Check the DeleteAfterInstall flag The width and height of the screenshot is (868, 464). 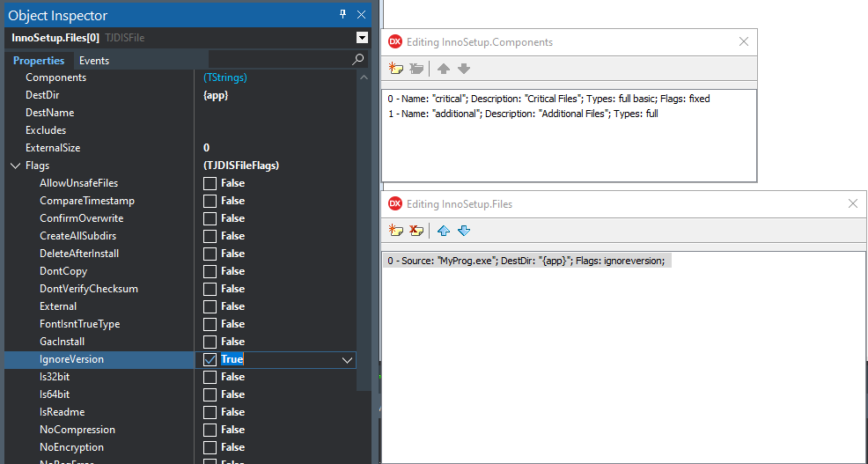[x=210, y=254]
